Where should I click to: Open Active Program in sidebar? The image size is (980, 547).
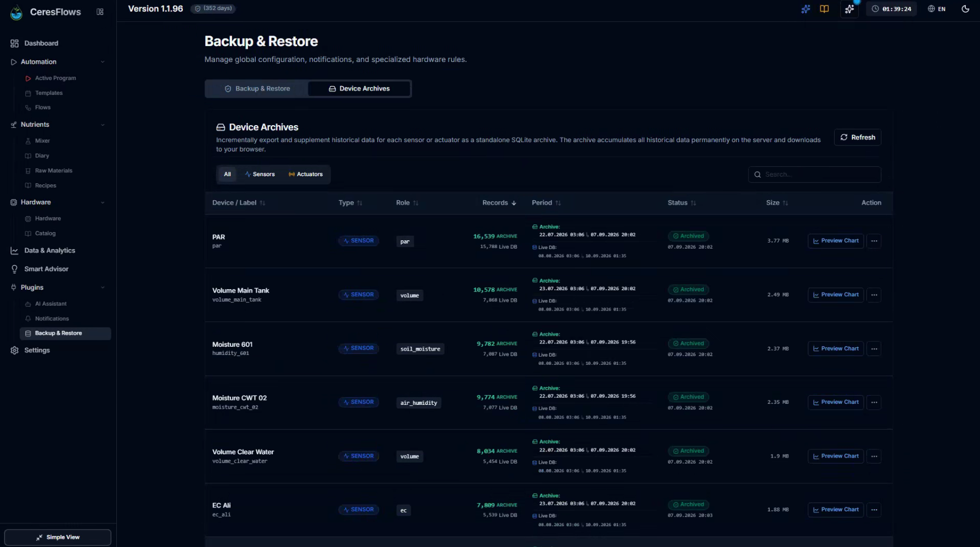click(55, 78)
